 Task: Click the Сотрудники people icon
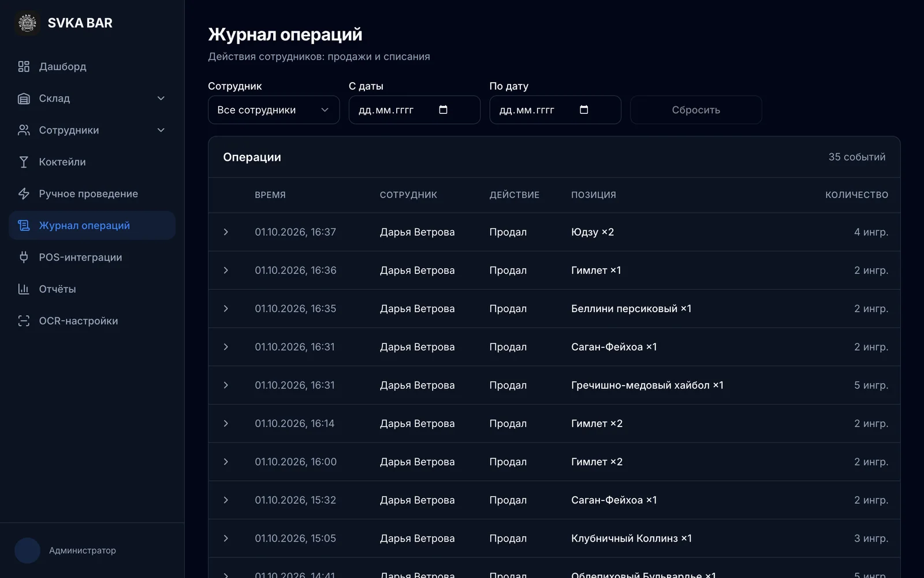[x=24, y=130]
